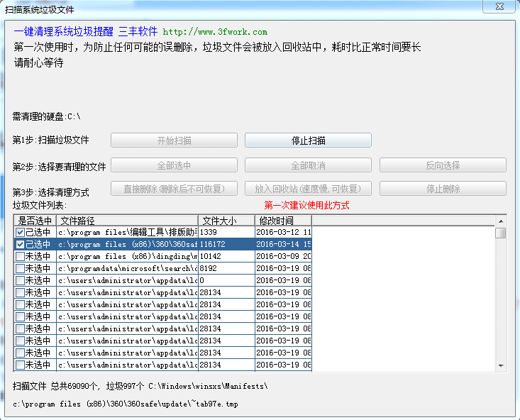Click the 开始扫描 button
Viewport: 520px width, 420px height.
(174, 140)
